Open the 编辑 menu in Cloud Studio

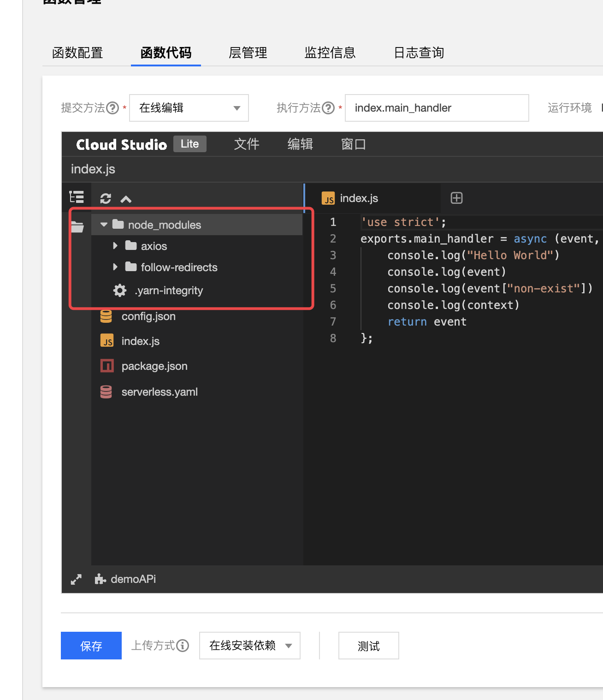pyautogui.click(x=300, y=144)
